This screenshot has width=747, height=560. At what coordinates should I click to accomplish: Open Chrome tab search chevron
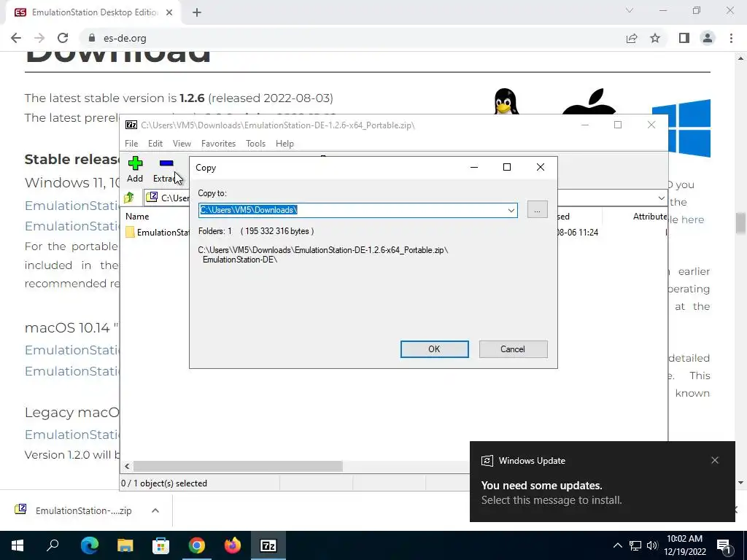630,10
